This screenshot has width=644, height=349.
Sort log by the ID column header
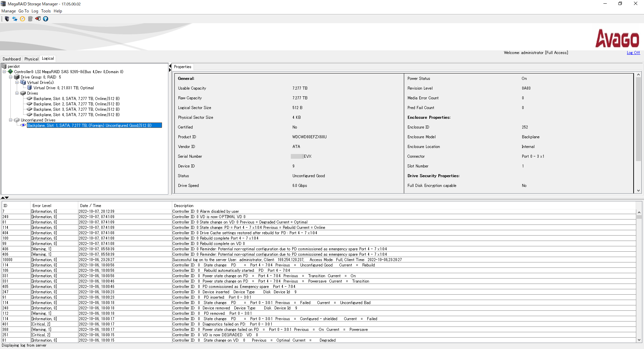16,206
